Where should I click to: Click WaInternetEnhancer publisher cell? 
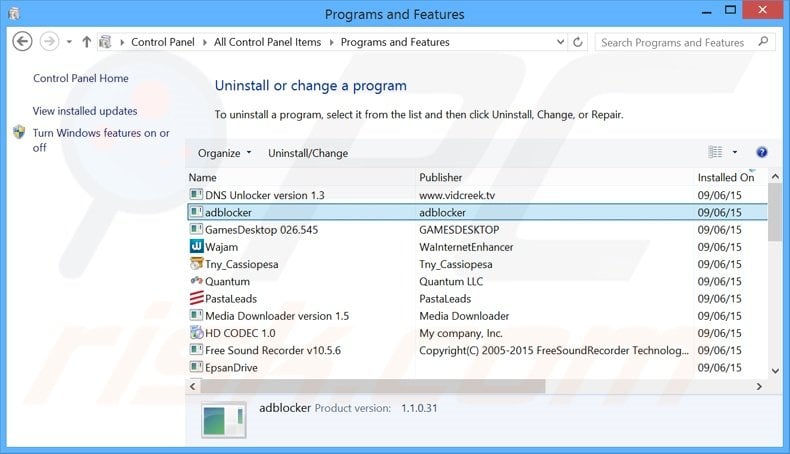click(466, 247)
